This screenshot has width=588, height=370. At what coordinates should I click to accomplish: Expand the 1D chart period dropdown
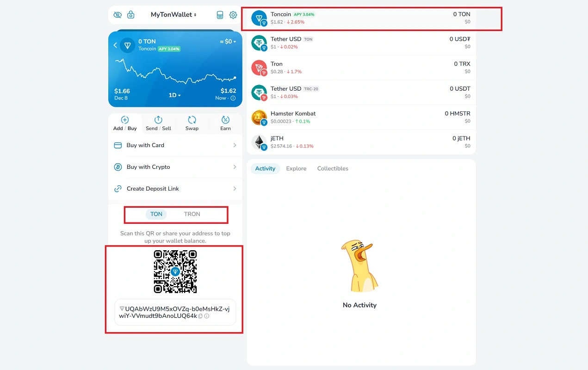(x=174, y=95)
